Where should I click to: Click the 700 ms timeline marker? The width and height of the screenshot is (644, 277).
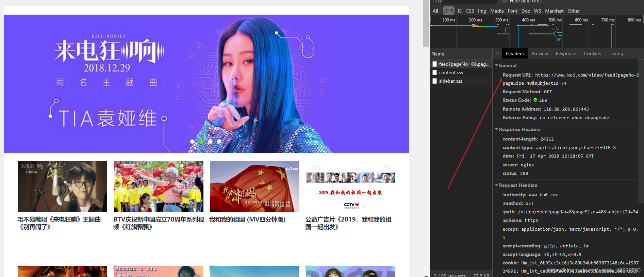[x=608, y=20]
